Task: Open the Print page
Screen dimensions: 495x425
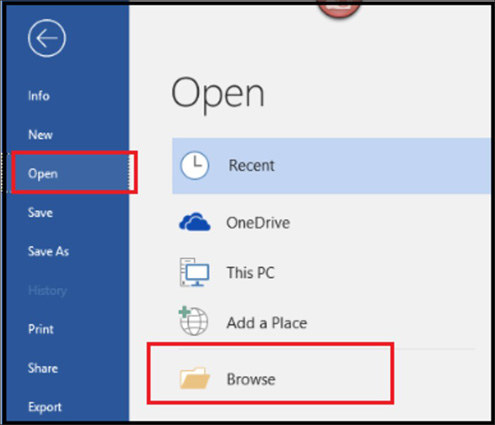Action: pyautogui.click(x=41, y=329)
